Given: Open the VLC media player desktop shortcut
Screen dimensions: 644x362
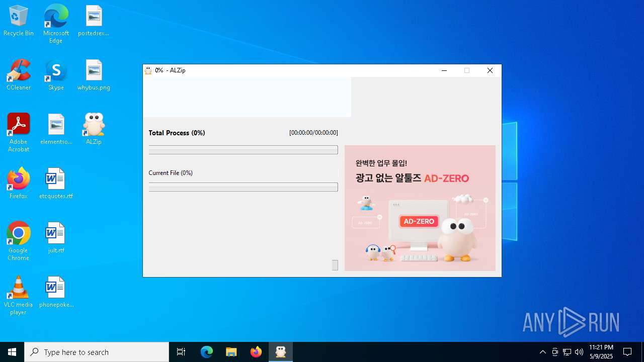Looking at the screenshot, I should click(x=19, y=295).
